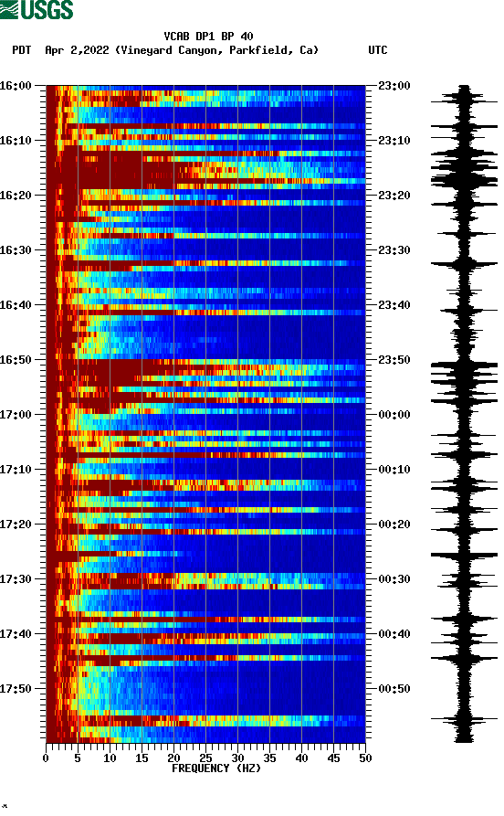Click the 23:30 UTC time label
The height and width of the screenshot is (816, 504).
pos(394,249)
